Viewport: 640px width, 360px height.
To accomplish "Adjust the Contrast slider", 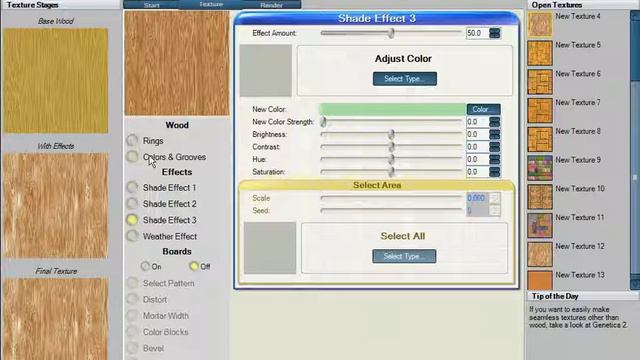I will click(x=391, y=147).
